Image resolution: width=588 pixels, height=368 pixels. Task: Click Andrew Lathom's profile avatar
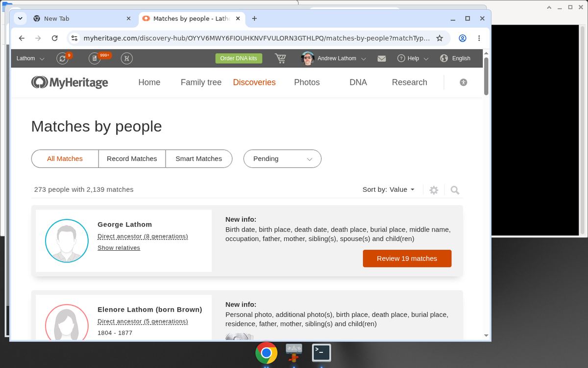(x=308, y=58)
